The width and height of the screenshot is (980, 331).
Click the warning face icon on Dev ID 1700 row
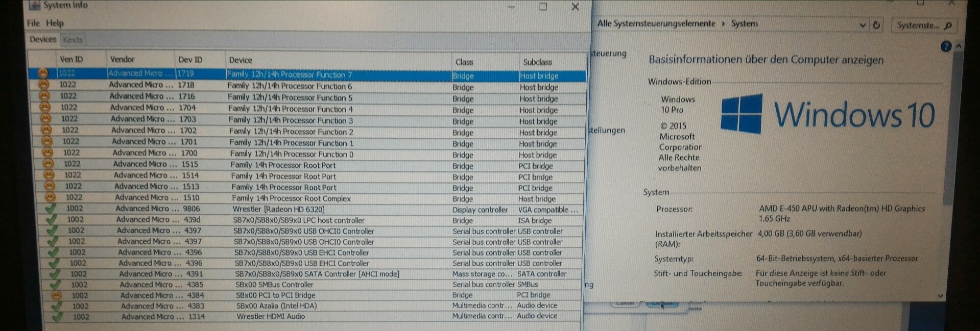[x=47, y=152]
